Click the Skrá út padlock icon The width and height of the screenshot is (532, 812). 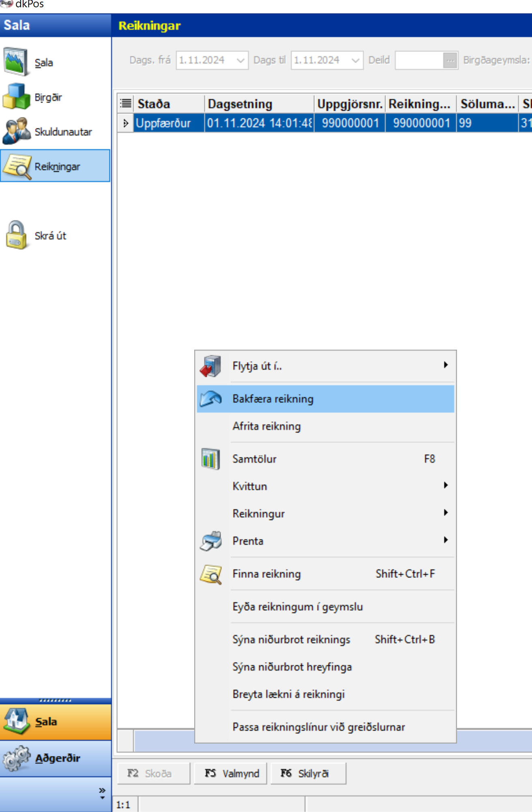point(16,235)
